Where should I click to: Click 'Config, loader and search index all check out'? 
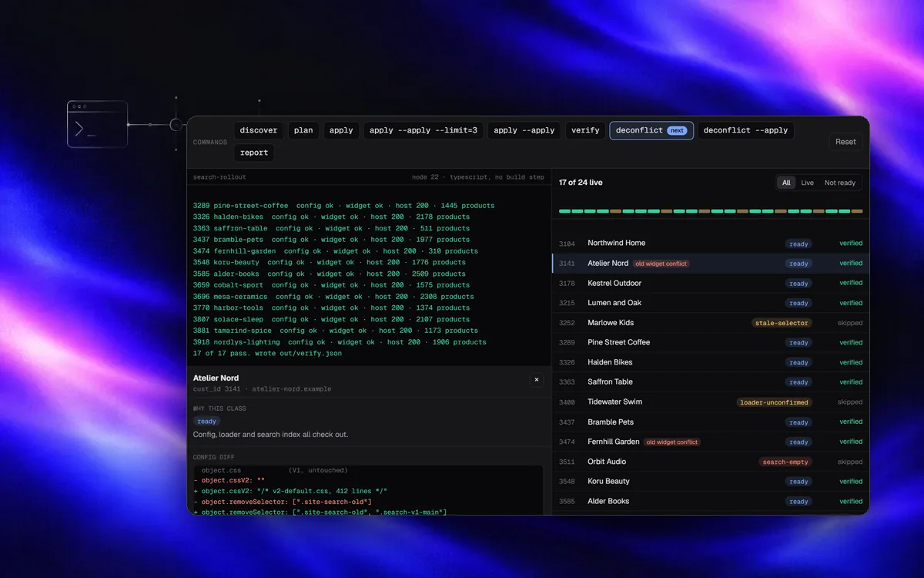[x=270, y=435]
